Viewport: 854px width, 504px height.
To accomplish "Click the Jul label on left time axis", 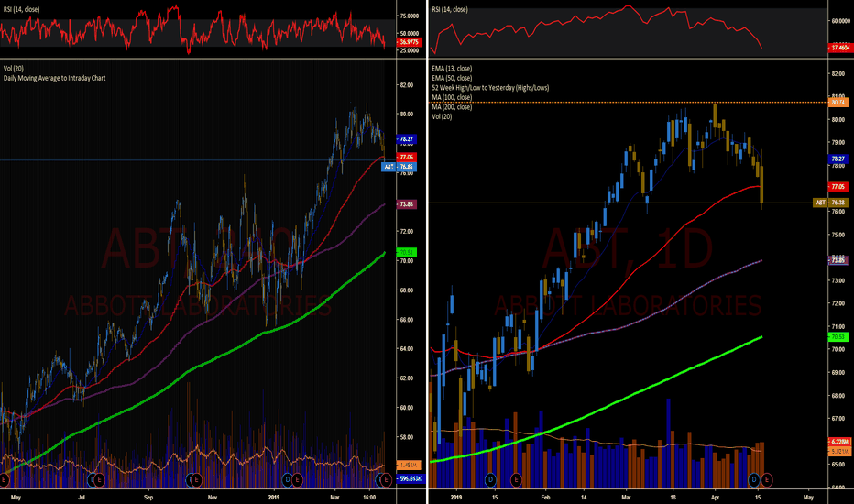I will [x=82, y=497].
